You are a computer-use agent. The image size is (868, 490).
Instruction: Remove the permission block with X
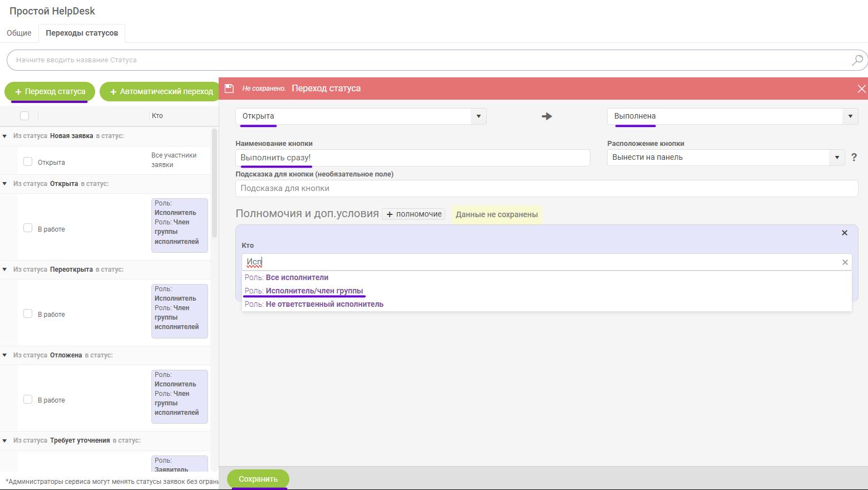(x=844, y=233)
